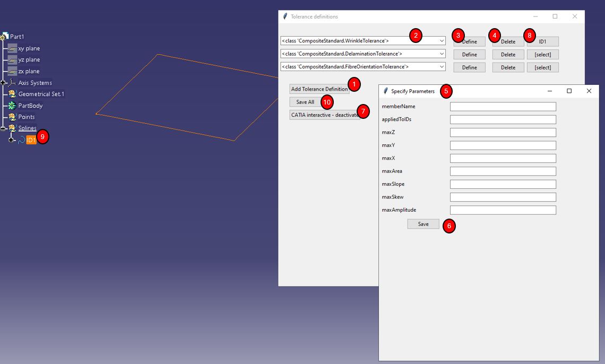The width and height of the screenshot is (605, 364).
Task: Click the Geometrical Set.1 icon
Action: click(12, 94)
